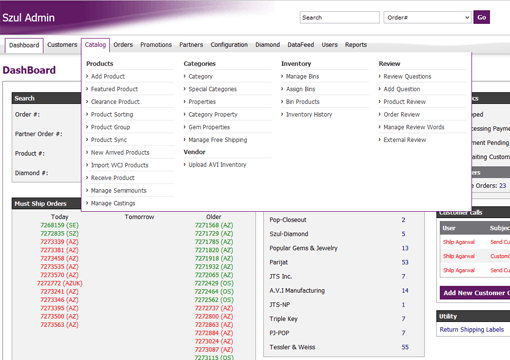Open the Order# search type dropdown

(428, 17)
